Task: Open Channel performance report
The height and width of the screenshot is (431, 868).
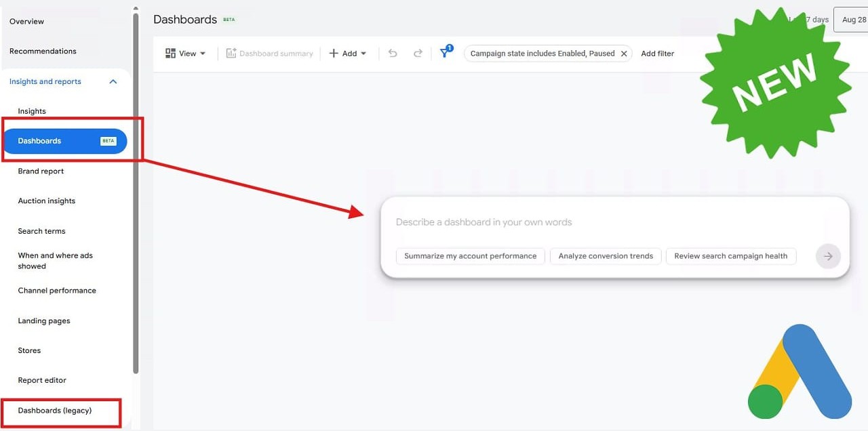Action: click(x=57, y=291)
